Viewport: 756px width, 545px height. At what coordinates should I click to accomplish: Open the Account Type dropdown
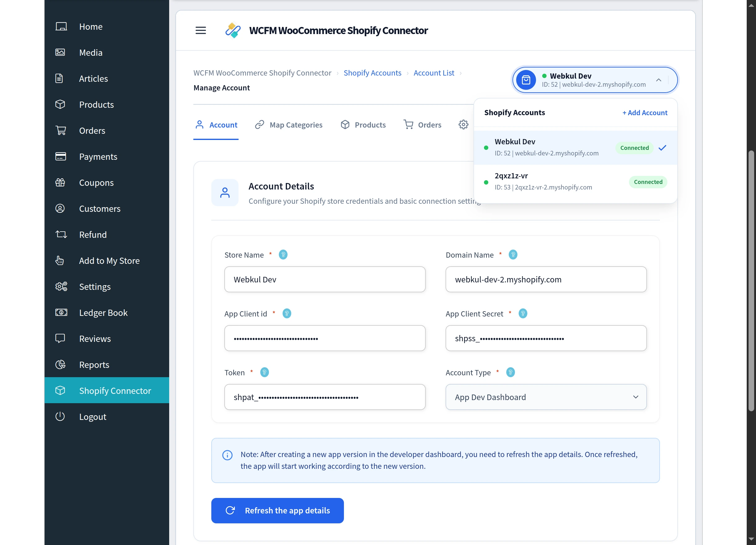(546, 397)
